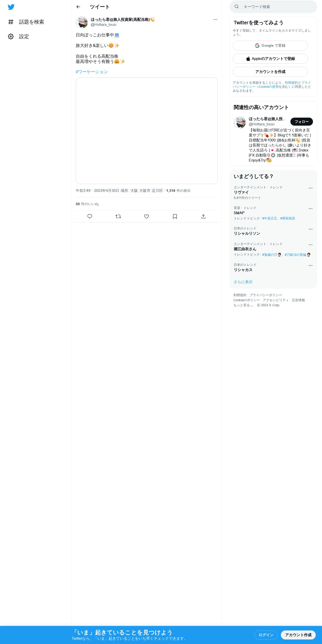Open location 大阪 大阪市 淀川区
Screen dimensions: 322x644
click(x=147, y=191)
